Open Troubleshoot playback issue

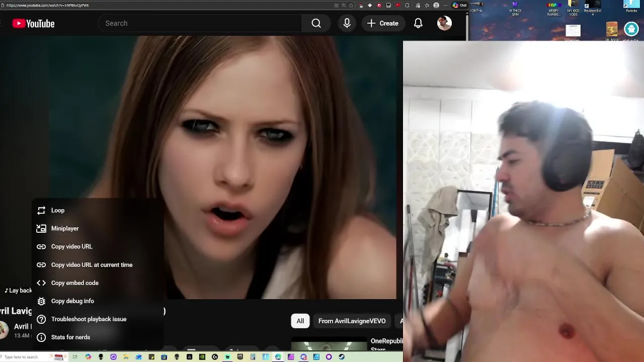pyautogui.click(x=98, y=319)
